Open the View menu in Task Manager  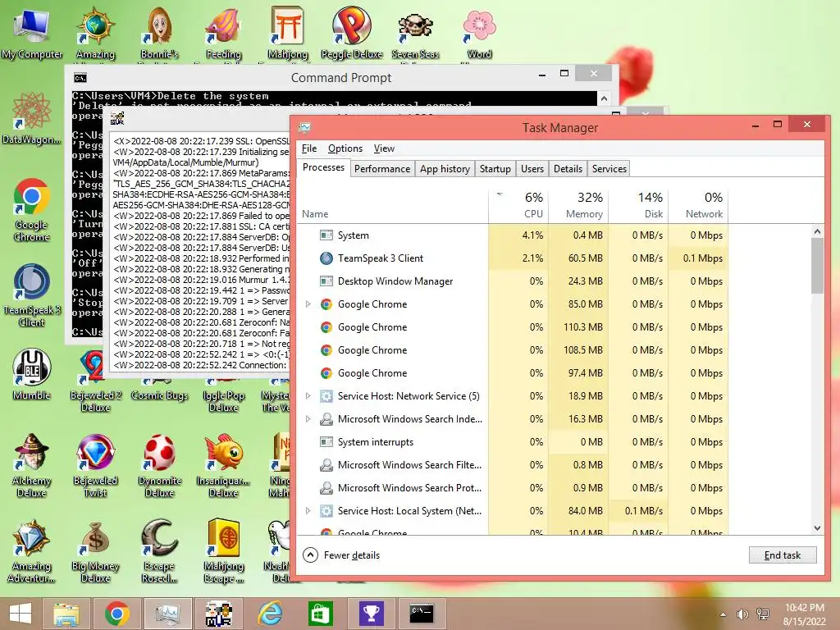(384, 148)
